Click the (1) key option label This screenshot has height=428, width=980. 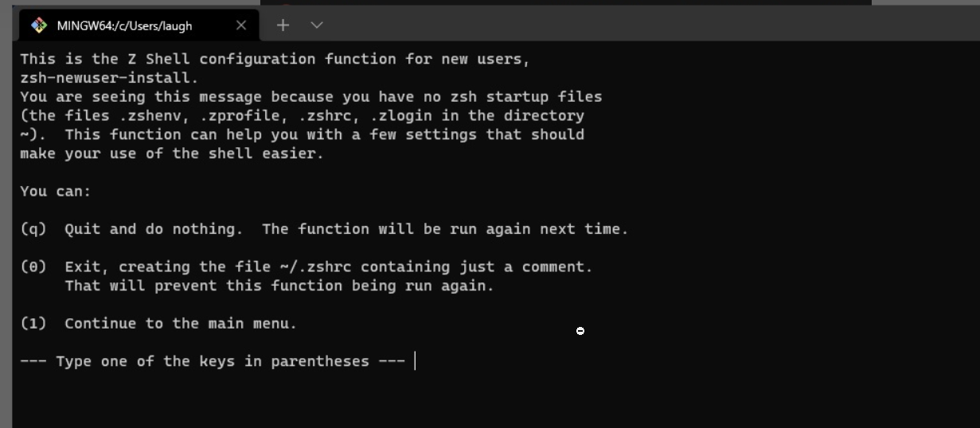[33, 324]
